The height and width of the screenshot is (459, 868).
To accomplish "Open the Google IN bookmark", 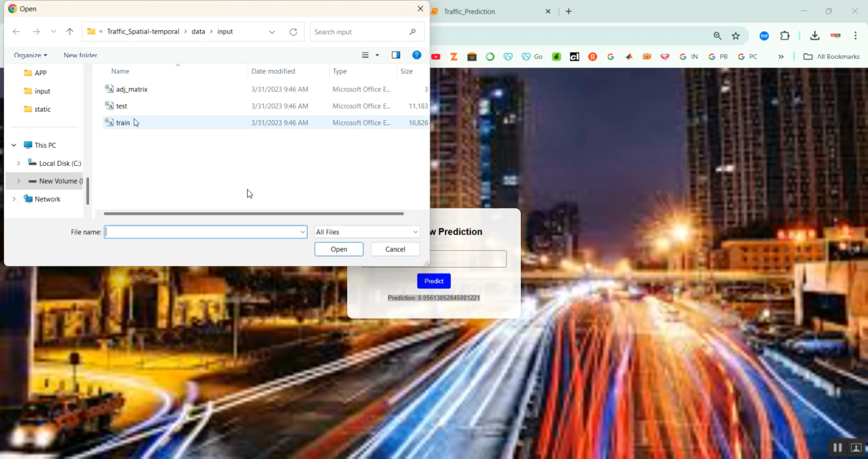I will tap(689, 57).
